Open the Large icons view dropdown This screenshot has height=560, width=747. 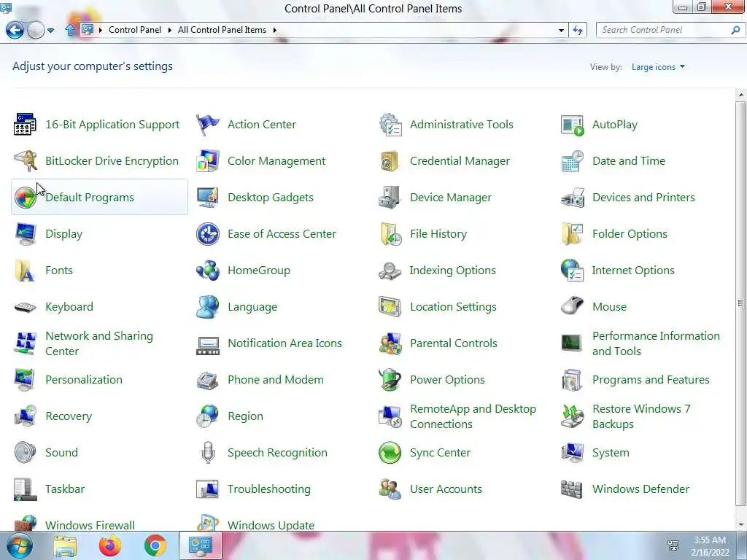(x=659, y=67)
